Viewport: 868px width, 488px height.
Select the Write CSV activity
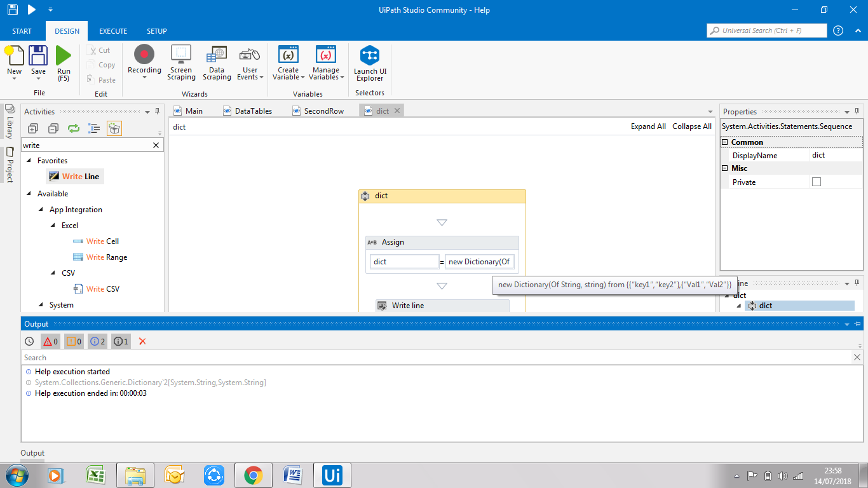point(96,289)
